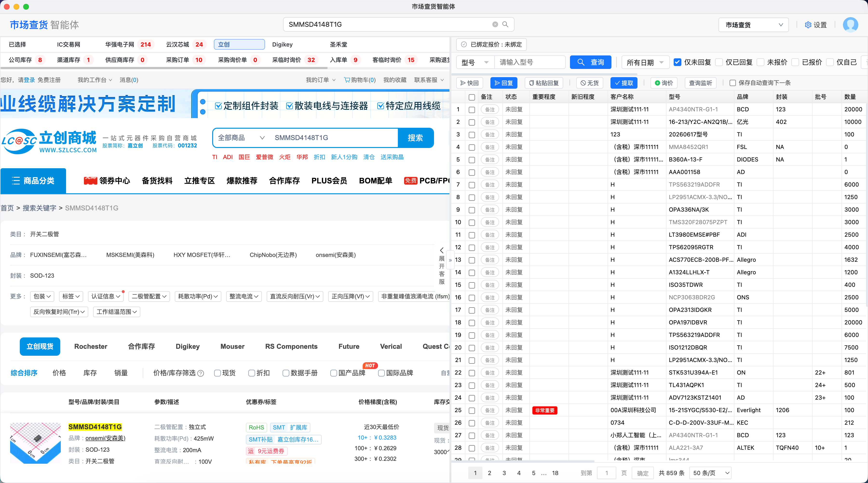Check the row 3 checkbox (20260617型号)
Viewport: 868px width, 483px height.
click(x=472, y=135)
